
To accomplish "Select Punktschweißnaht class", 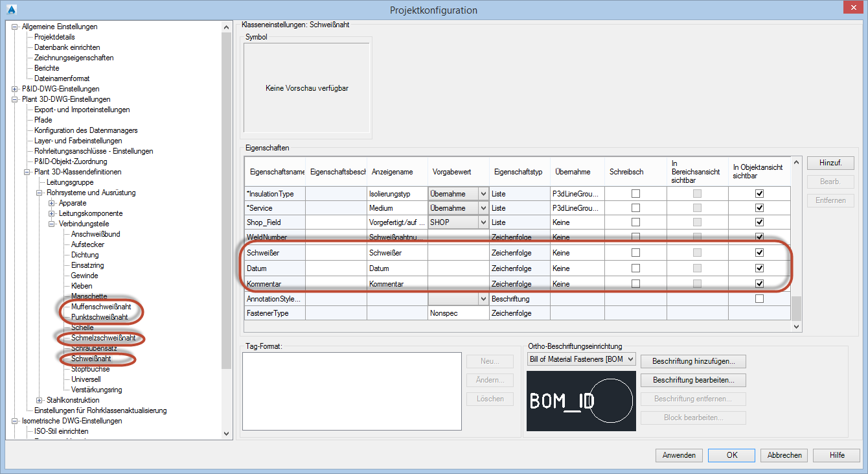I will click(99, 317).
